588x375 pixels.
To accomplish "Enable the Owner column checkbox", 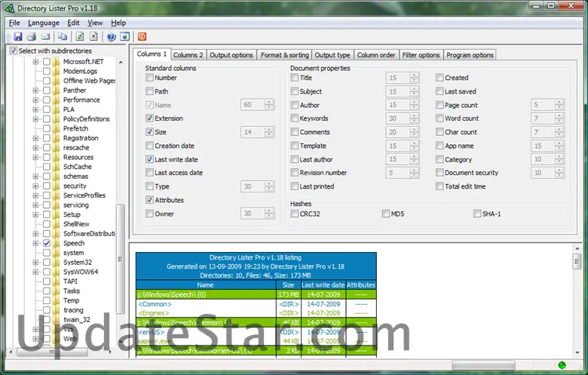I will [x=149, y=214].
